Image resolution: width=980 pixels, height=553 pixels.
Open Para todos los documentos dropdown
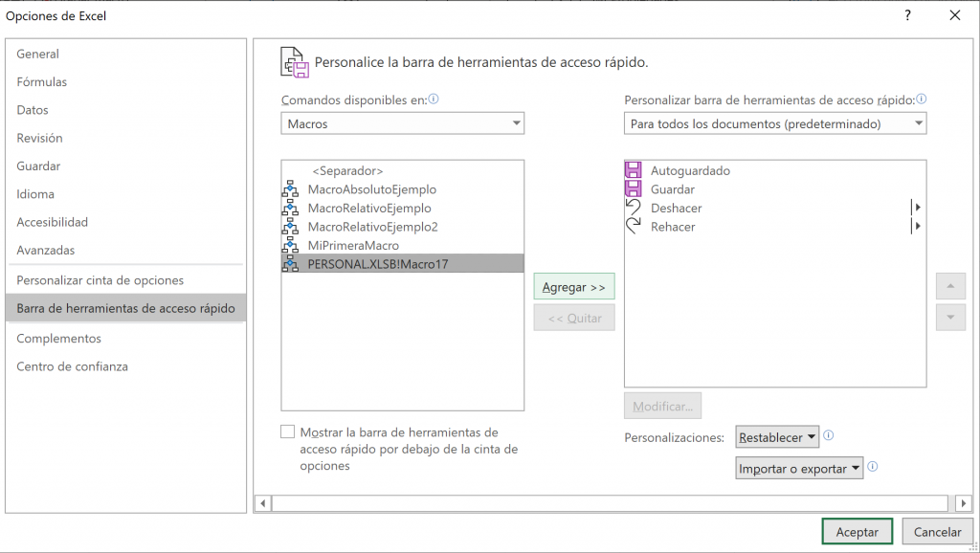click(x=775, y=123)
